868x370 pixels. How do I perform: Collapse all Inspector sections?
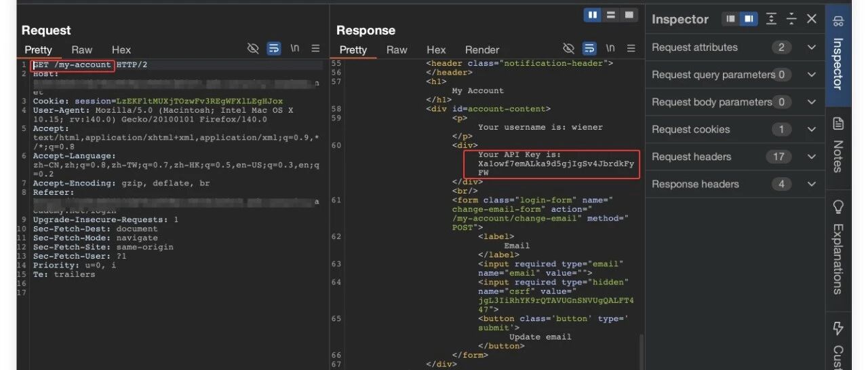pos(791,19)
